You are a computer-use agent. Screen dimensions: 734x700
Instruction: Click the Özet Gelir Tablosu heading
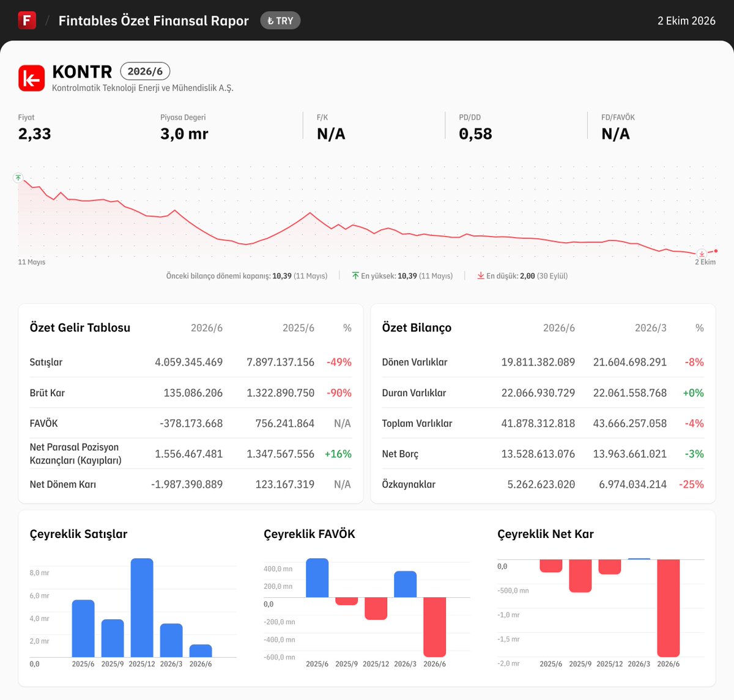(x=80, y=328)
